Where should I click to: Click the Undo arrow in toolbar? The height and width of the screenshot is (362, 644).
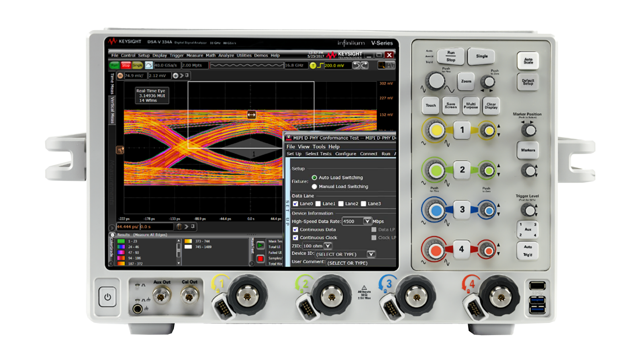357,65
